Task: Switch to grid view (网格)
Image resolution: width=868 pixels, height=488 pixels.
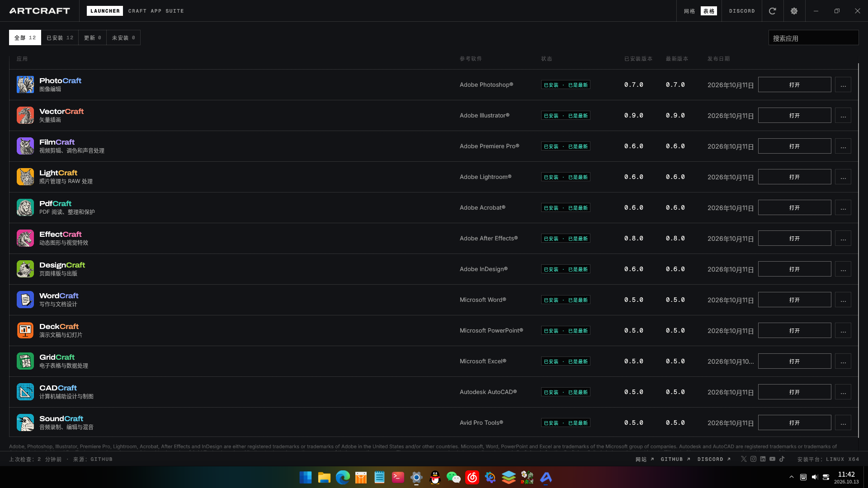Action: [689, 11]
